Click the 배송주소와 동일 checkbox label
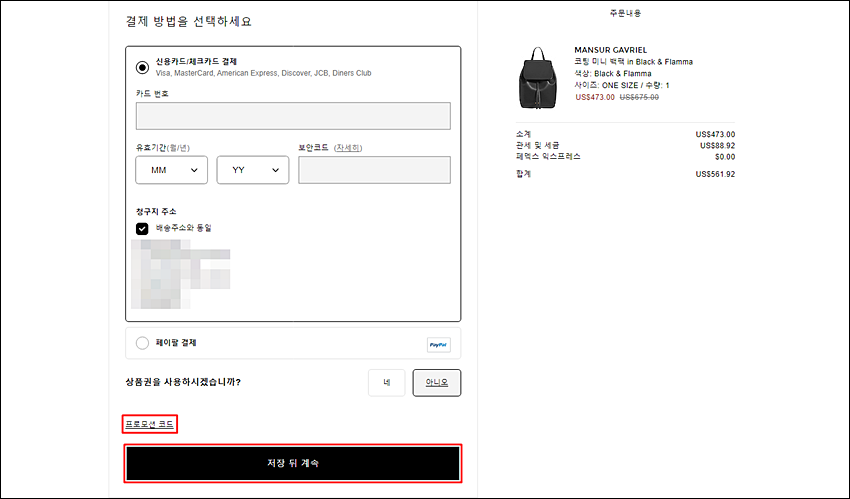This screenshot has height=499, width=850. tap(184, 228)
